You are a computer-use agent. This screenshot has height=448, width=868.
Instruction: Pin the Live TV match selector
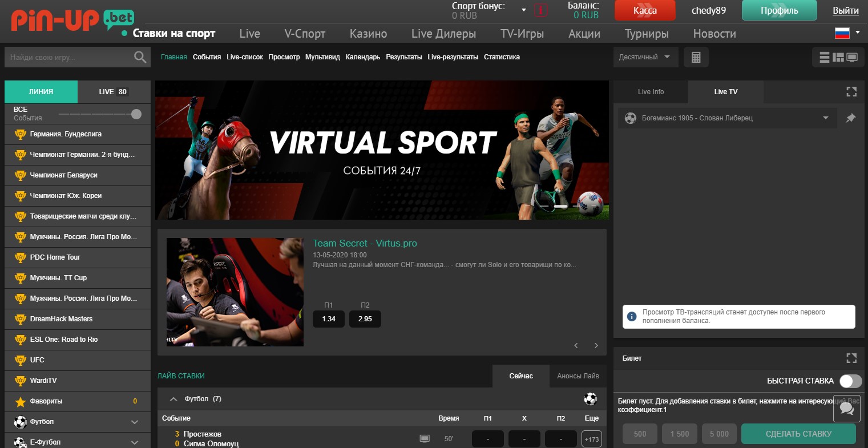(x=850, y=118)
